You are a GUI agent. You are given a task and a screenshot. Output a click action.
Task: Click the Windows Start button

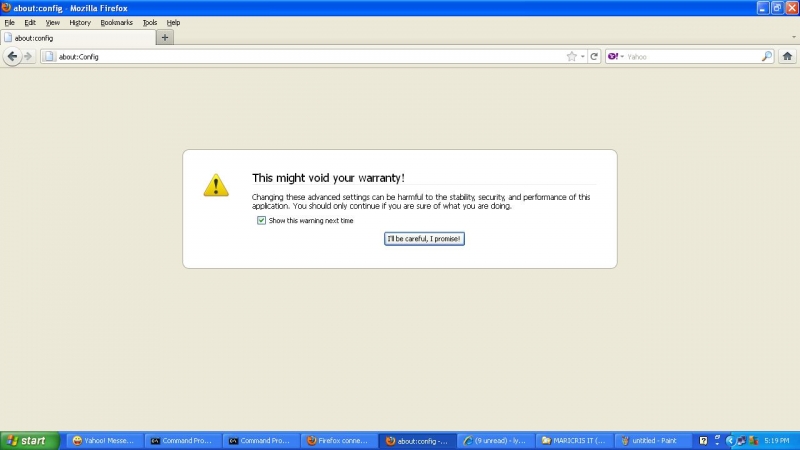(28, 440)
